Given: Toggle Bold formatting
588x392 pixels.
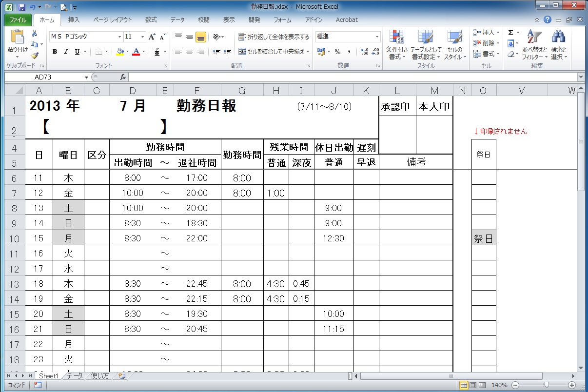Looking at the screenshot, I should click(x=55, y=52).
